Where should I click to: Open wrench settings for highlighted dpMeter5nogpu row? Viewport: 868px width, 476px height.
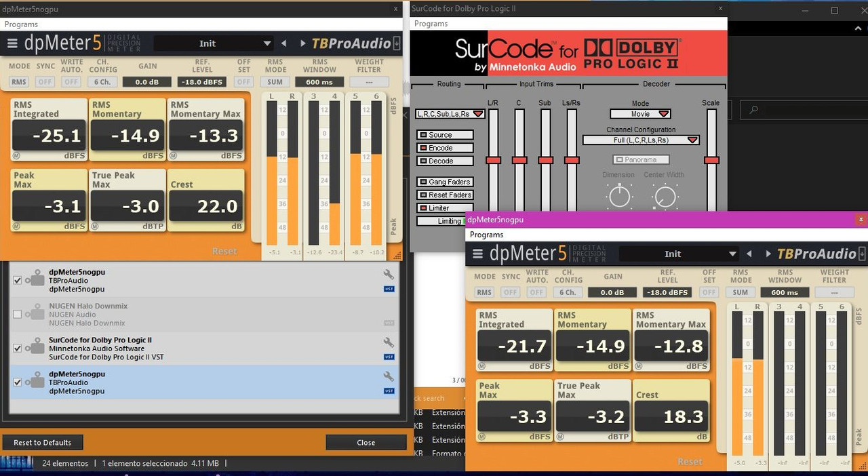[x=389, y=377]
